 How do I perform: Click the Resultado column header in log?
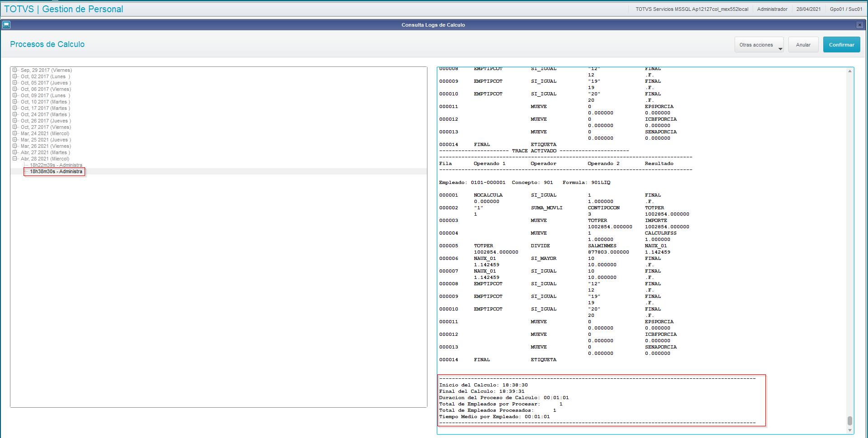(659, 164)
